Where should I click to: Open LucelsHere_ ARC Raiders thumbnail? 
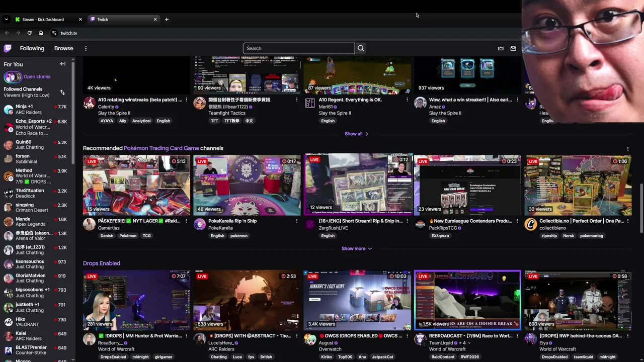(247, 300)
